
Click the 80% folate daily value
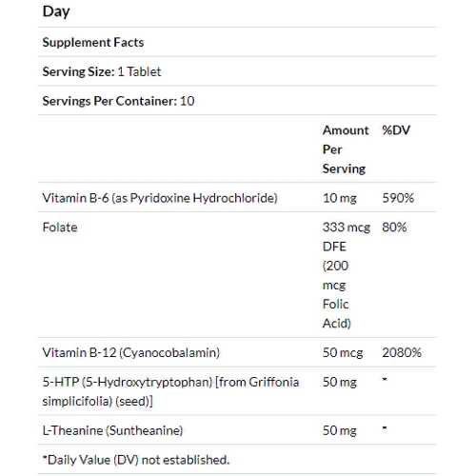coord(394,228)
